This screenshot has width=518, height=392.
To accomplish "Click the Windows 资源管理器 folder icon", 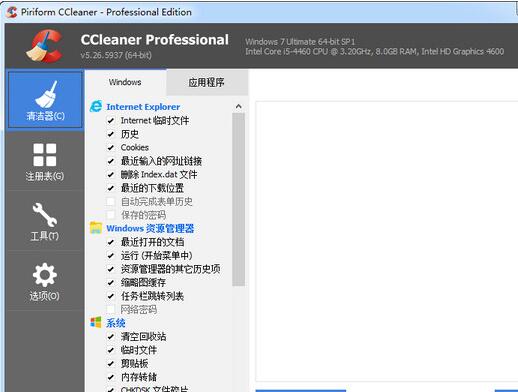I will pyautogui.click(x=96, y=228).
